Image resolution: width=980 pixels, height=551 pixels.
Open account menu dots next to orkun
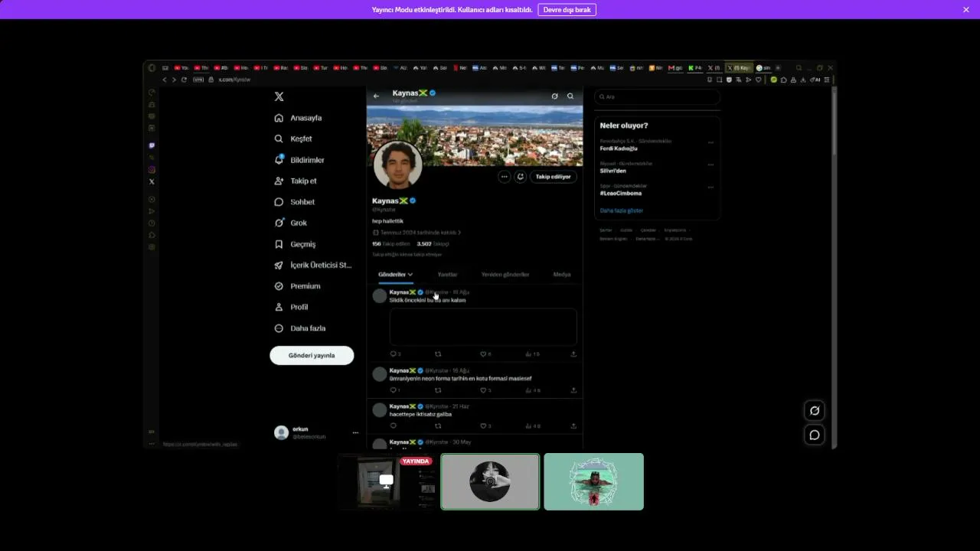(x=355, y=433)
